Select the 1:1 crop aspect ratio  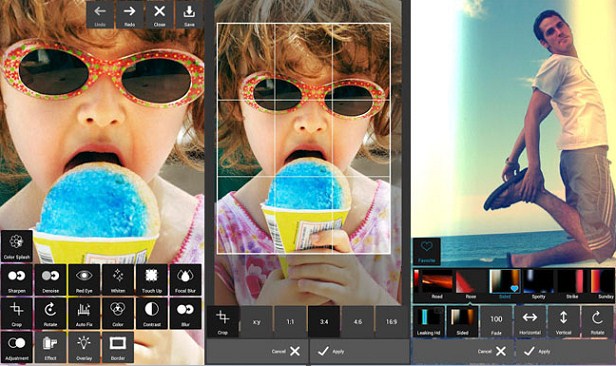290,322
